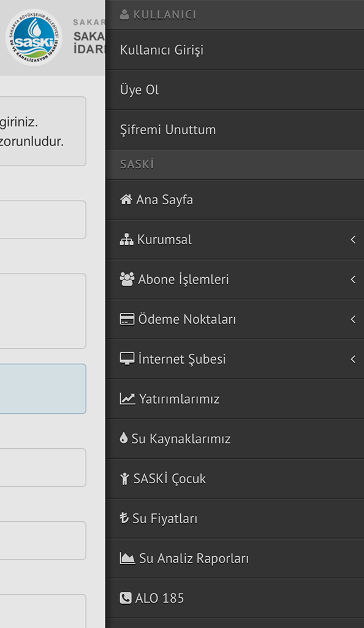This screenshot has height=628, width=364.
Task: Click the child figure icon beside SASKİ Çocuk
Action: (x=126, y=478)
